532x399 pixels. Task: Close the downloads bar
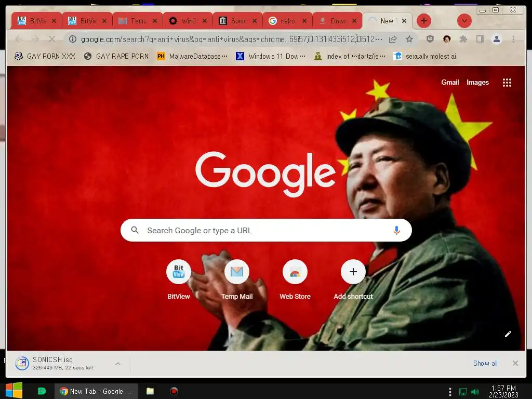515,363
